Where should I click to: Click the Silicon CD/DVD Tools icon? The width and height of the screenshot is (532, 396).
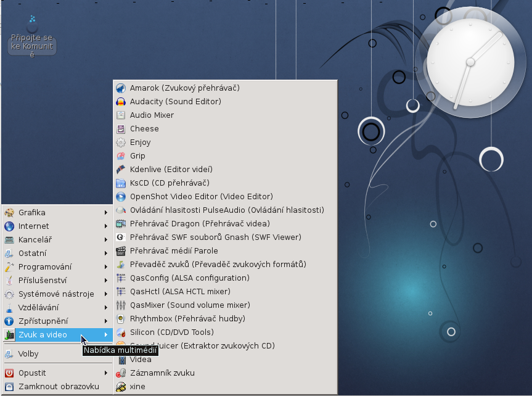[121, 332]
